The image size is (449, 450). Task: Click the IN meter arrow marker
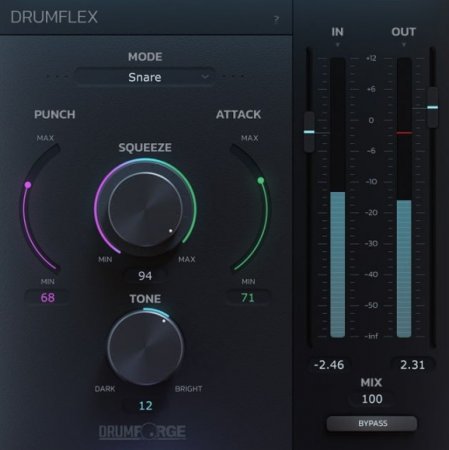[x=337, y=45]
